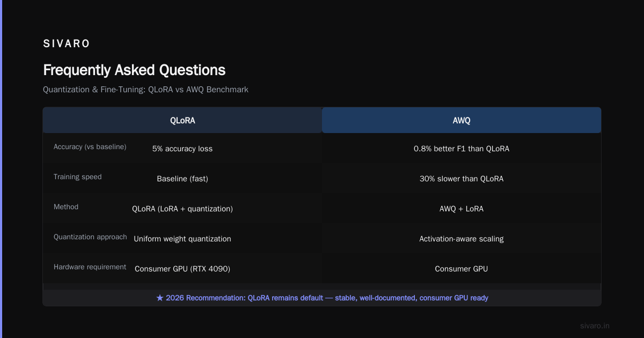Click the Method row label
644x338 pixels.
(66, 207)
